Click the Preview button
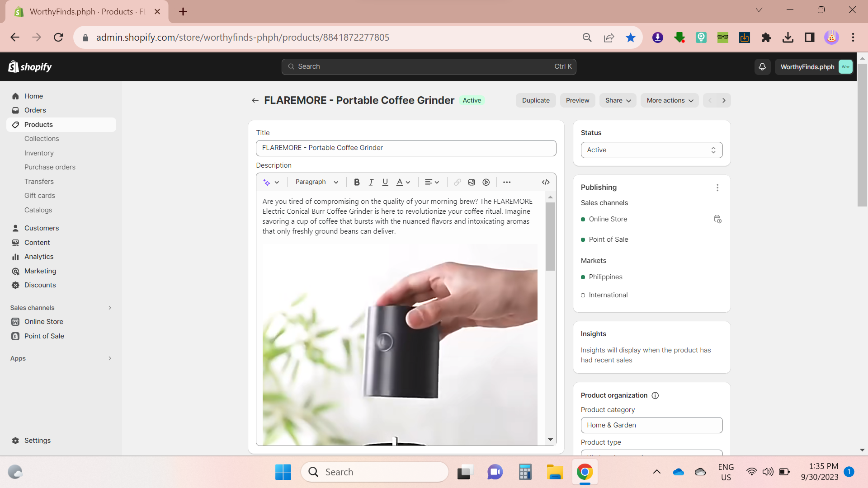This screenshot has width=868, height=488. pyautogui.click(x=577, y=100)
